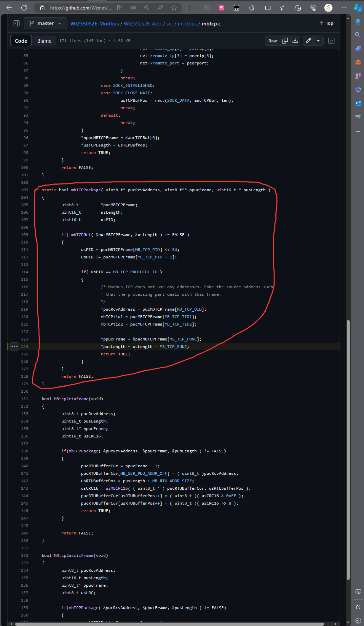Viewport: 364px width, 626px height.
Task: Open the src folder breadcrumb
Action: [169, 23]
